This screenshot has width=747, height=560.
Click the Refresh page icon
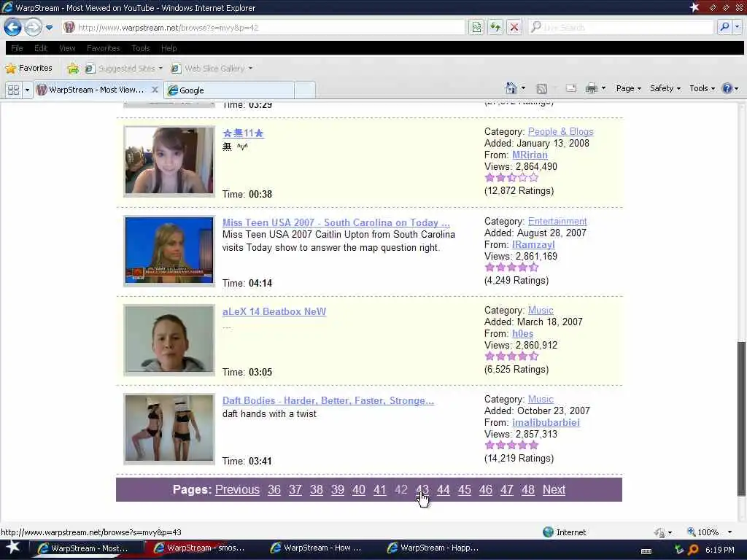495,27
